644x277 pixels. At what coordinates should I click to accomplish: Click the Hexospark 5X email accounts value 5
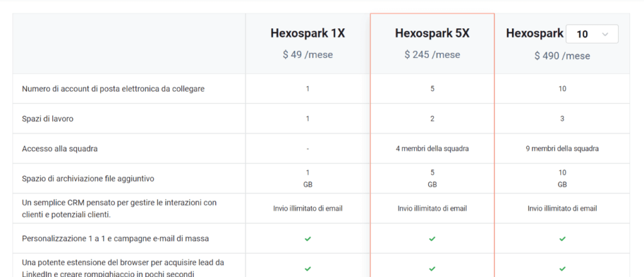pos(432,89)
